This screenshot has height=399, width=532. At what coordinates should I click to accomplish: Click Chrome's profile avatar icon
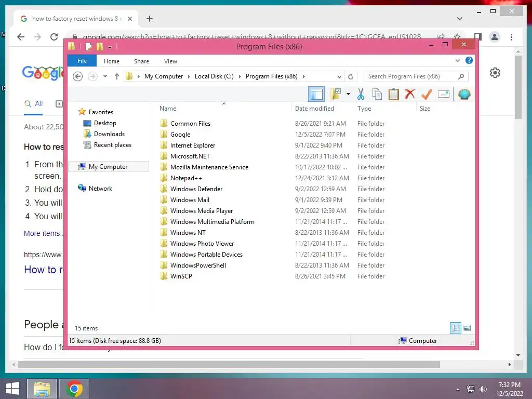[x=495, y=37]
